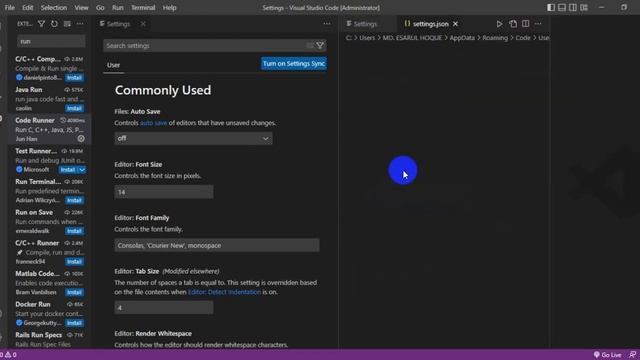The height and width of the screenshot is (360, 640).
Task: Select the User settings scope tab
Action: click(x=113, y=65)
